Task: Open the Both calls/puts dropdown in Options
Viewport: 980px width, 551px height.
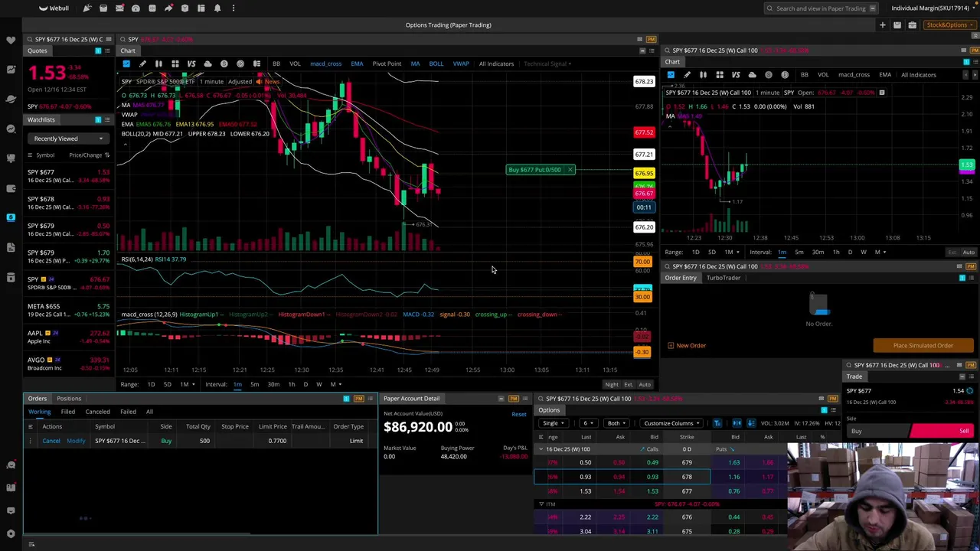Action: tap(616, 423)
